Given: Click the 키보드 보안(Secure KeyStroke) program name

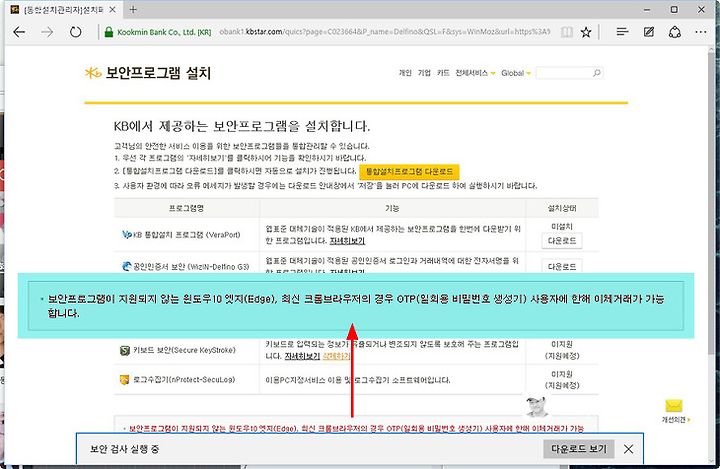Looking at the screenshot, I should click(x=184, y=350).
